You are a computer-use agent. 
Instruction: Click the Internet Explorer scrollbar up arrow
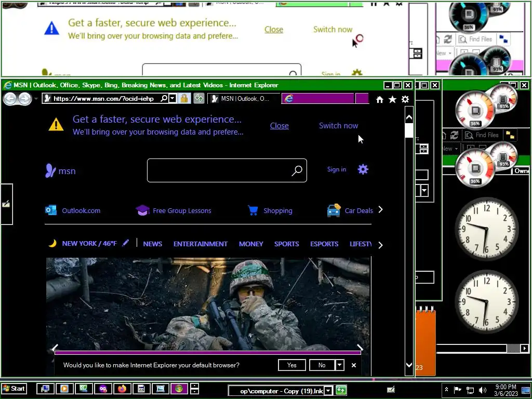[409, 117]
